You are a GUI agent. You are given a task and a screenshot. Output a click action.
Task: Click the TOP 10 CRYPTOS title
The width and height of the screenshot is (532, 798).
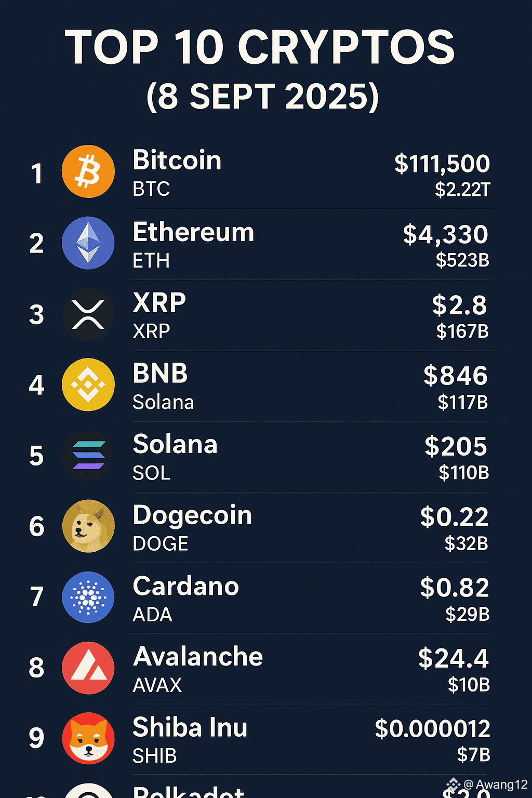click(260, 47)
